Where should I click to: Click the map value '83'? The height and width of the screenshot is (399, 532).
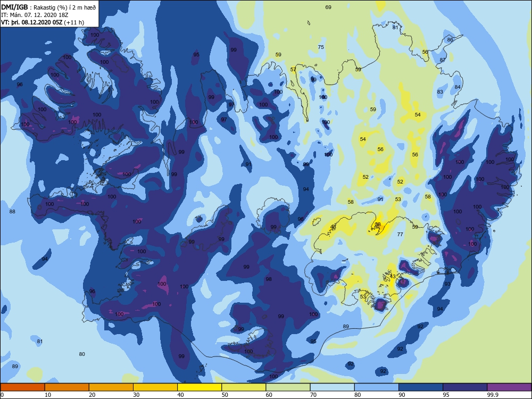[440, 92]
